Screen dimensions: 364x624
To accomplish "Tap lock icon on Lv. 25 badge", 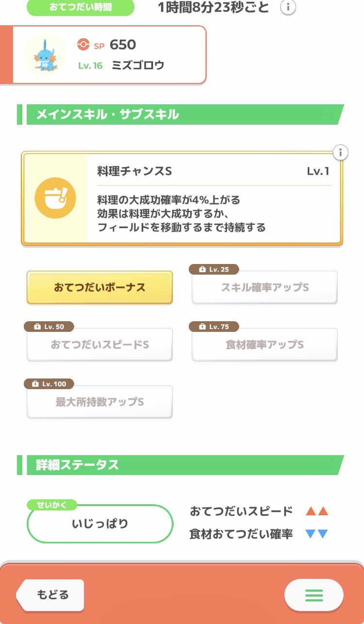I will tap(202, 270).
